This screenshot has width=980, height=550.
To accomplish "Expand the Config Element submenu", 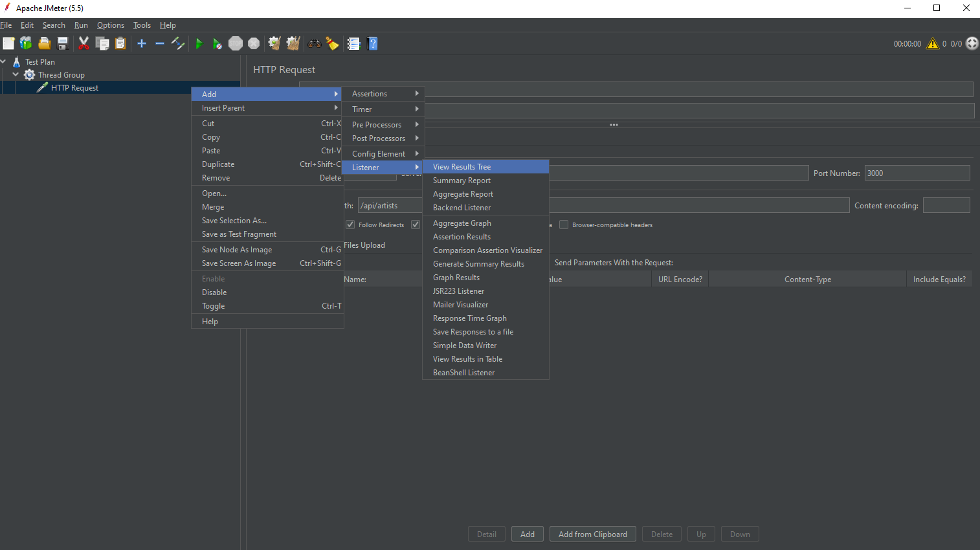I will point(383,154).
